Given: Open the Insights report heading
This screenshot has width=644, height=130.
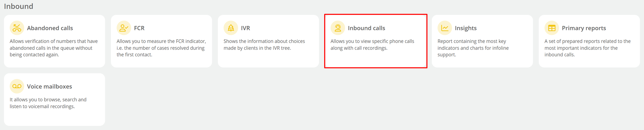Looking at the screenshot, I should click(x=466, y=28).
